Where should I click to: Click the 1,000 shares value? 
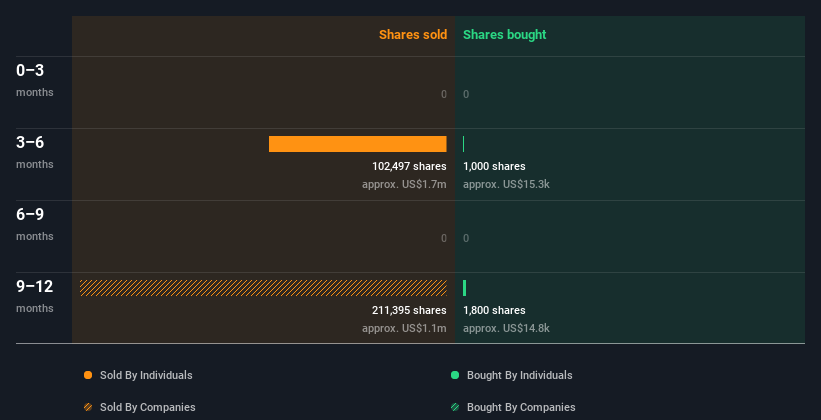tap(494, 167)
